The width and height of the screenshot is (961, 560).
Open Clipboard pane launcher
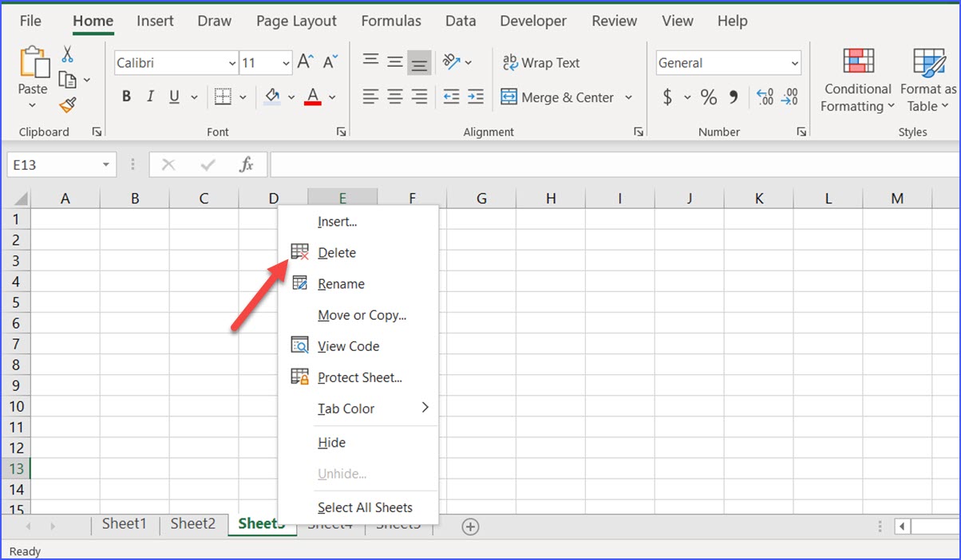click(x=97, y=132)
